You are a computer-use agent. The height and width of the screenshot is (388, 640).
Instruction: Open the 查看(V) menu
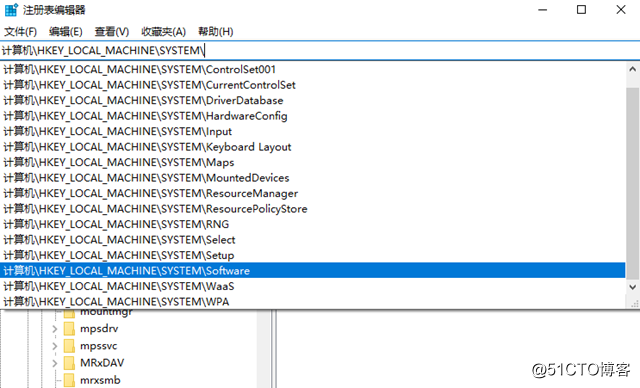tap(112, 31)
